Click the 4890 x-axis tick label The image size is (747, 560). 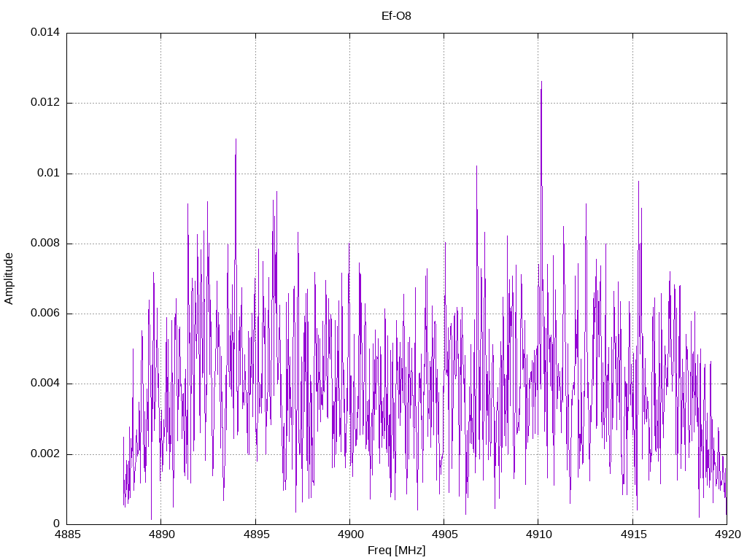pyautogui.click(x=161, y=534)
